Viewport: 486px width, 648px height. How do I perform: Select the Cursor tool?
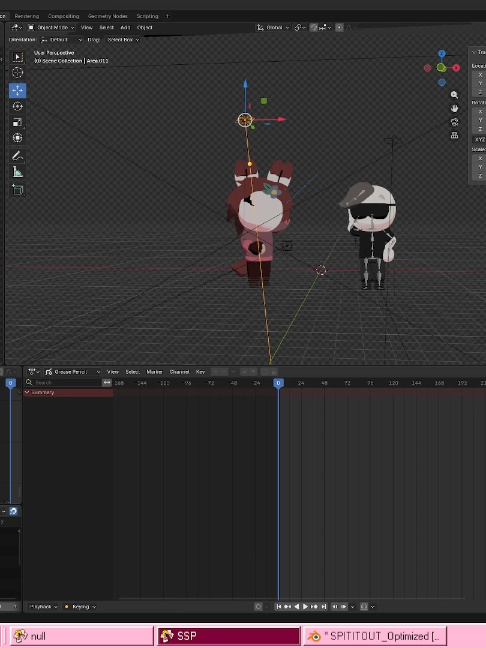click(x=17, y=72)
